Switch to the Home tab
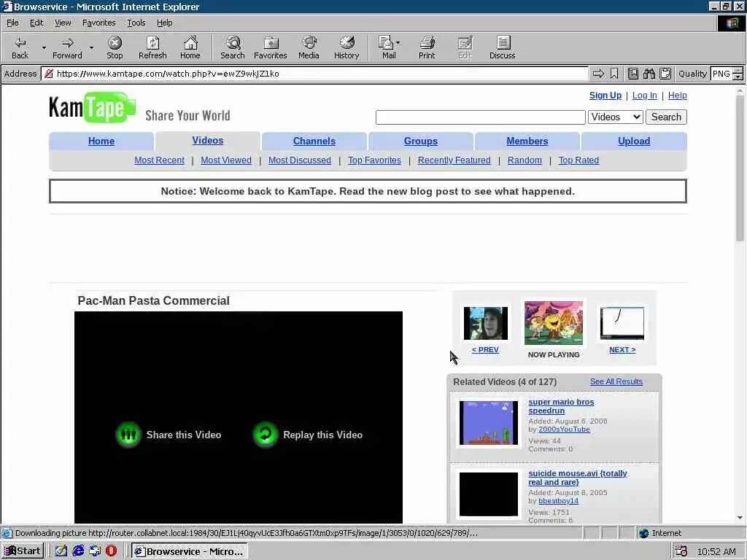 click(x=101, y=141)
